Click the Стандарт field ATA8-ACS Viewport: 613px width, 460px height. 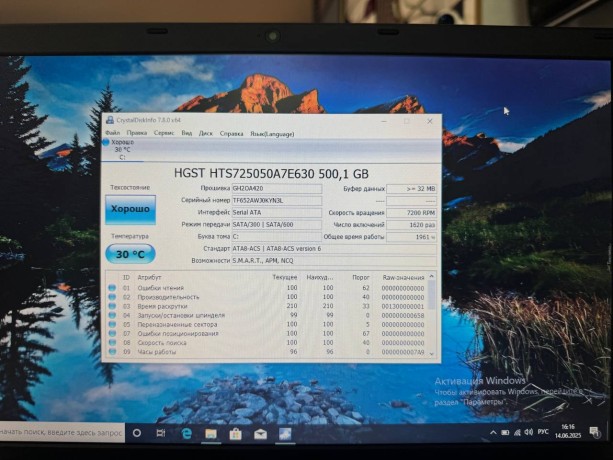pyautogui.click(x=334, y=249)
